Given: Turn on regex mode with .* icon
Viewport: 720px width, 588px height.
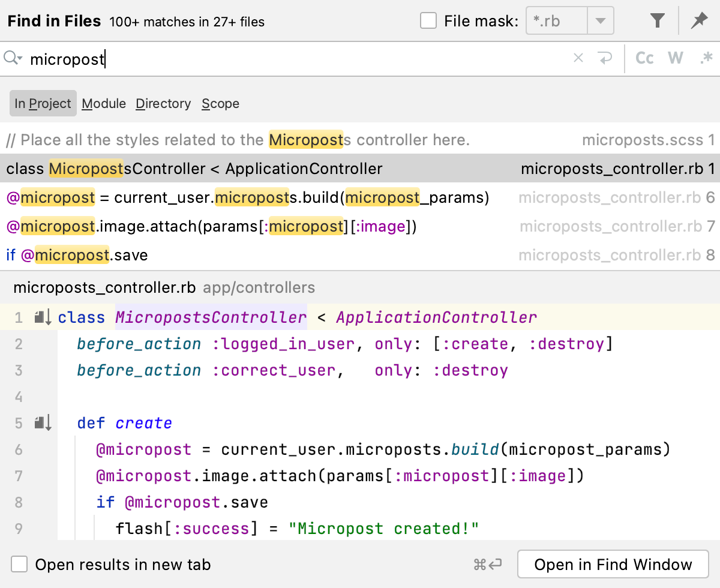Looking at the screenshot, I should (706, 58).
